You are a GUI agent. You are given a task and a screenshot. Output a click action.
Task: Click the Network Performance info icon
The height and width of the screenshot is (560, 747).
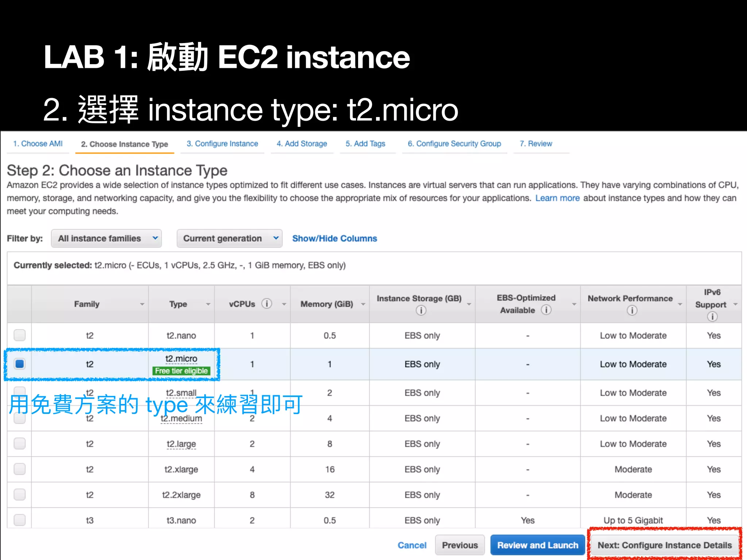[x=632, y=310]
